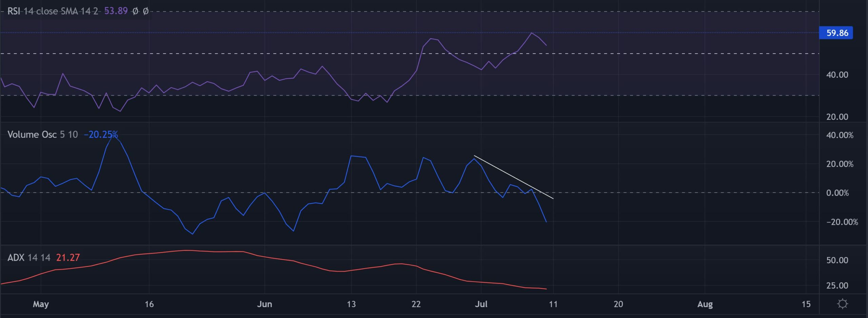Click the Aug date on time axis
Screen dimensions: 868x318
click(705, 304)
